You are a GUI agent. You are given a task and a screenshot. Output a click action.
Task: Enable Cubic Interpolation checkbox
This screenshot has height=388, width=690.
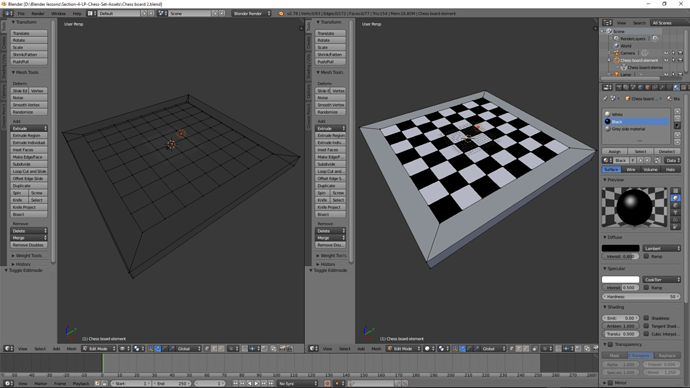[x=646, y=333]
